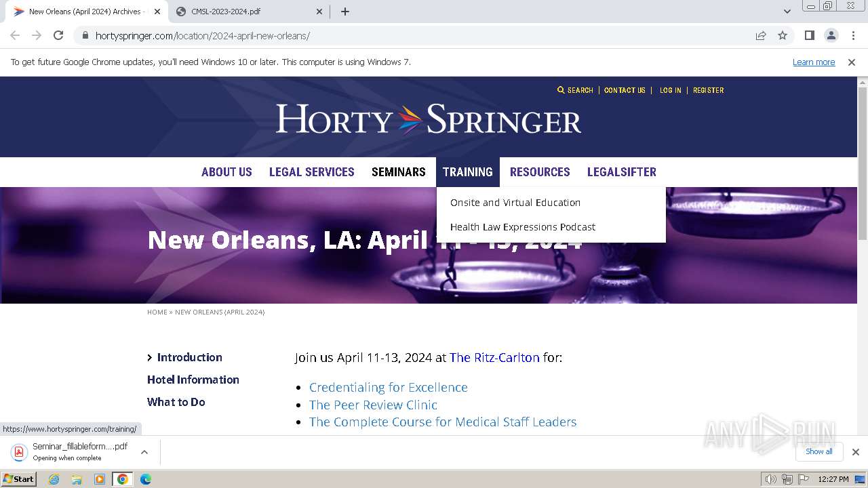Open a new browser tab
The height and width of the screenshot is (488, 868).
345,12
